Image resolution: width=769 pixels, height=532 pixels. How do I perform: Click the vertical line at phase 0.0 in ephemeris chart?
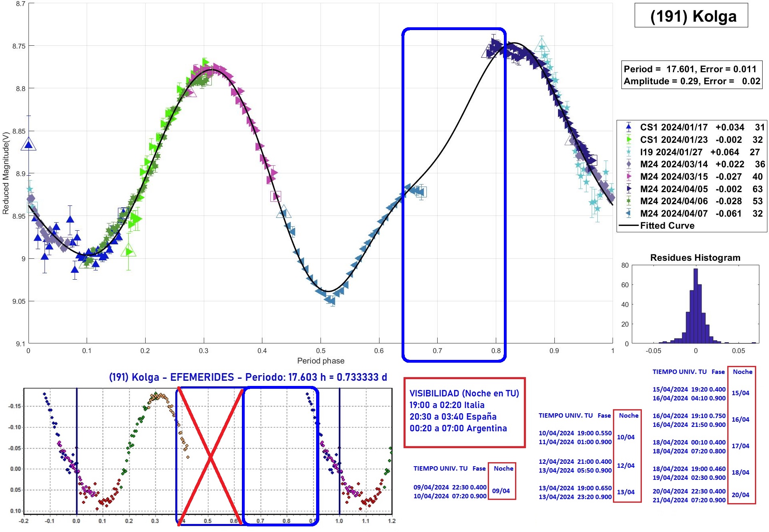[x=77, y=451]
